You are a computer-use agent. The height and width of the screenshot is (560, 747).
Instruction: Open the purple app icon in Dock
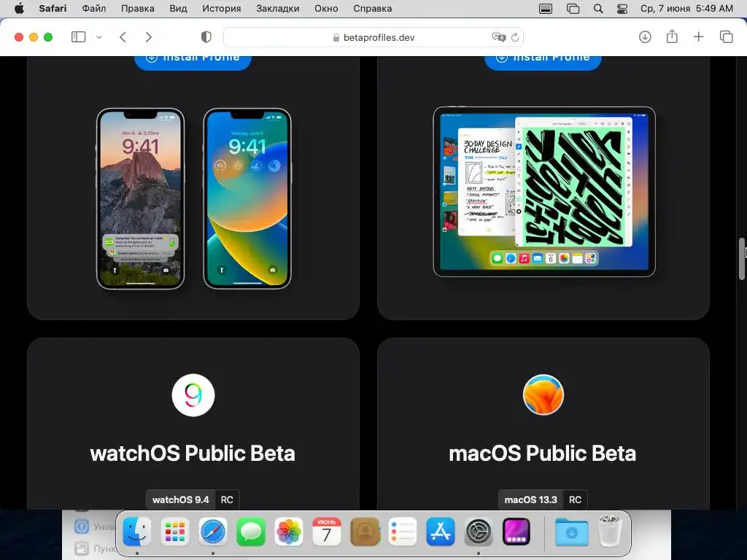[516, 532]
